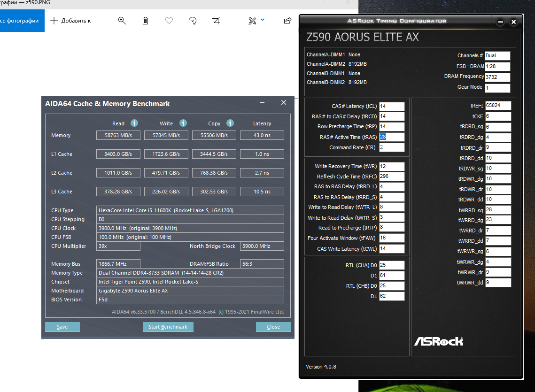Add photo to favorites with heart icon

[x=169, y=21]
